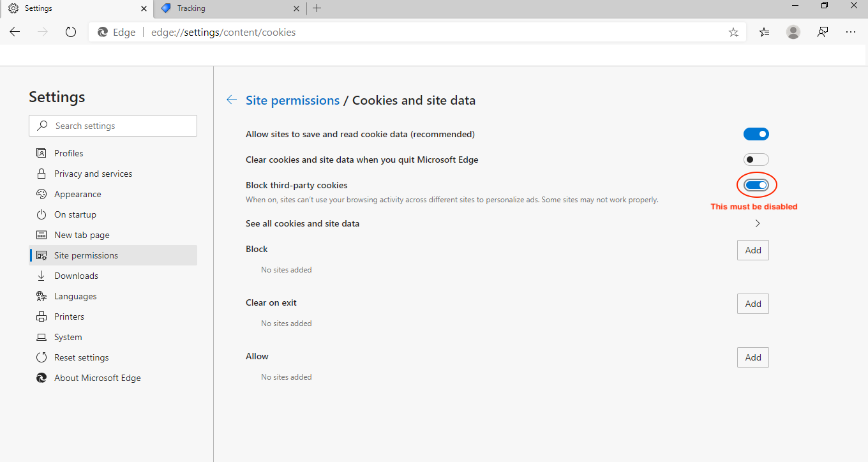Add page to favorites with star icon
Screen dimensions: 868x462
coord(733,32)
